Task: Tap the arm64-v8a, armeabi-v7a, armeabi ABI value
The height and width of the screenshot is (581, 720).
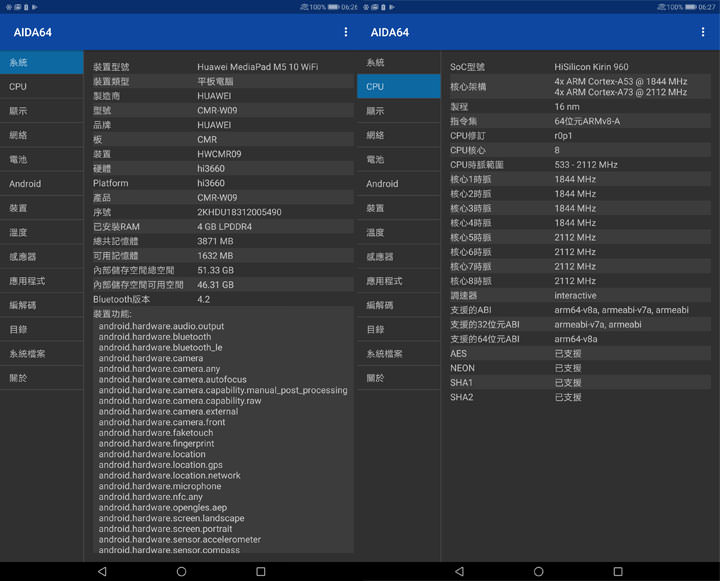Action: point(621,310)
